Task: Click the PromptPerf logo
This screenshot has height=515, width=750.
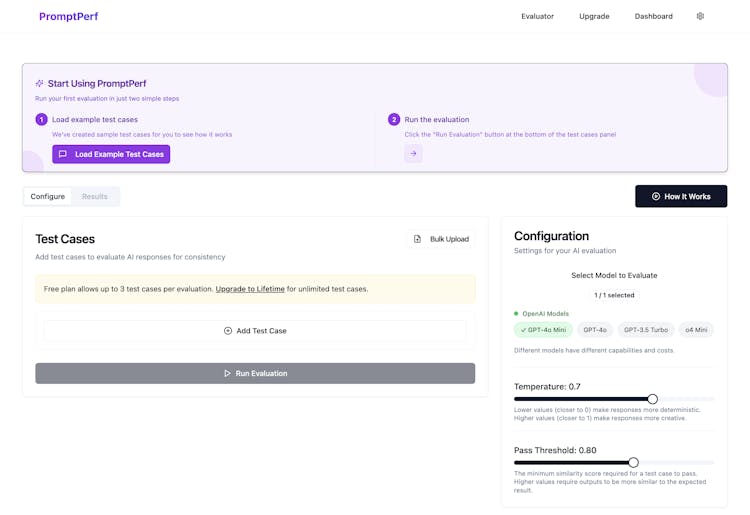Action: click(x=68, y=16)
